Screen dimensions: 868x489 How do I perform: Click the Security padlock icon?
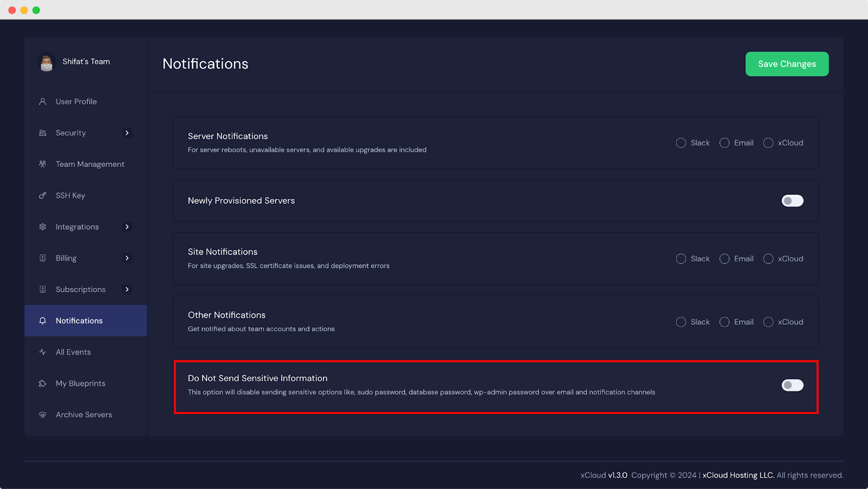(x=42, y=133)
